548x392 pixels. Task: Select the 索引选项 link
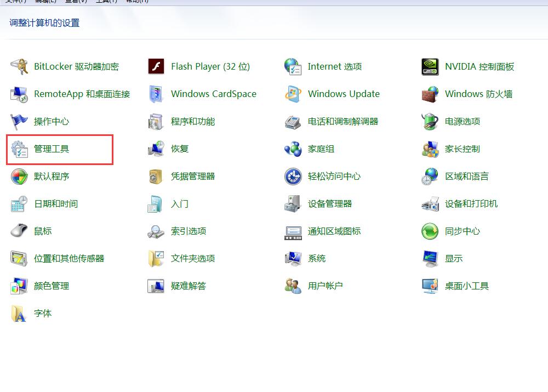[x=189, y=231]
